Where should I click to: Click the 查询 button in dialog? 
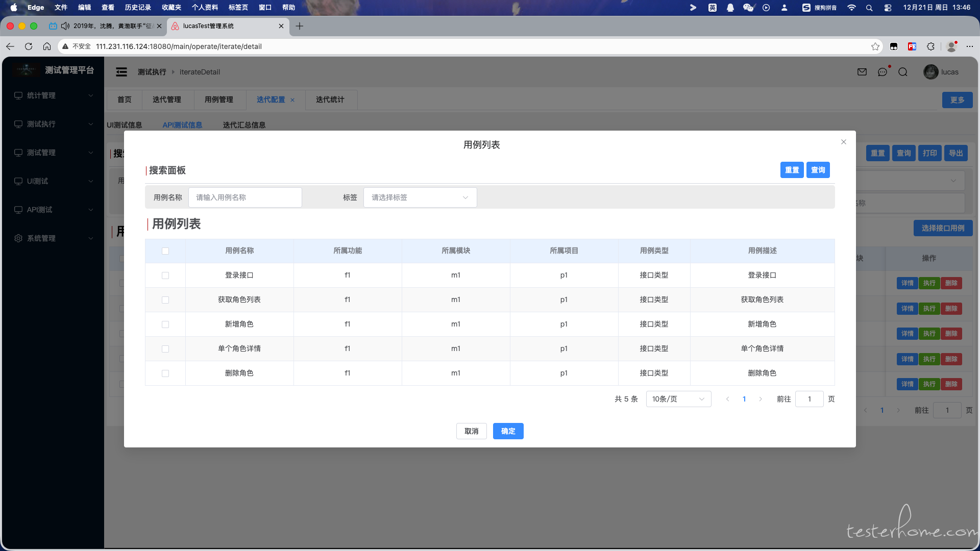(818, 170)
